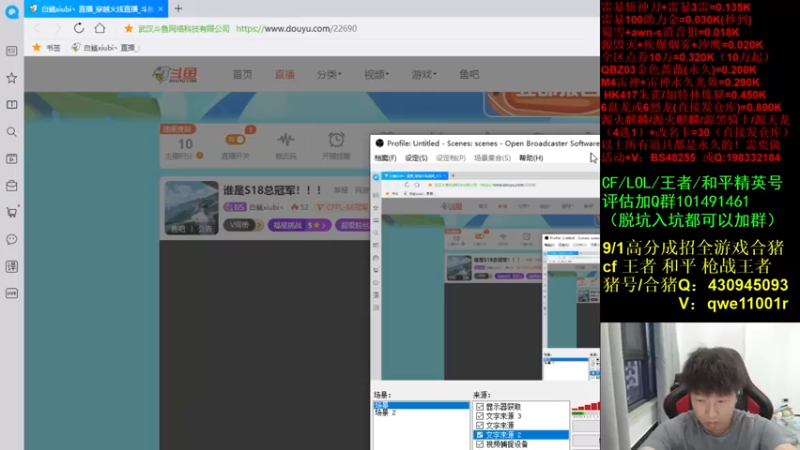The height and width of the screenshot is (450, 800).
Task: Click the browser logo icon in sidebar
Action: pyautogui.click(x=12, y=11)
